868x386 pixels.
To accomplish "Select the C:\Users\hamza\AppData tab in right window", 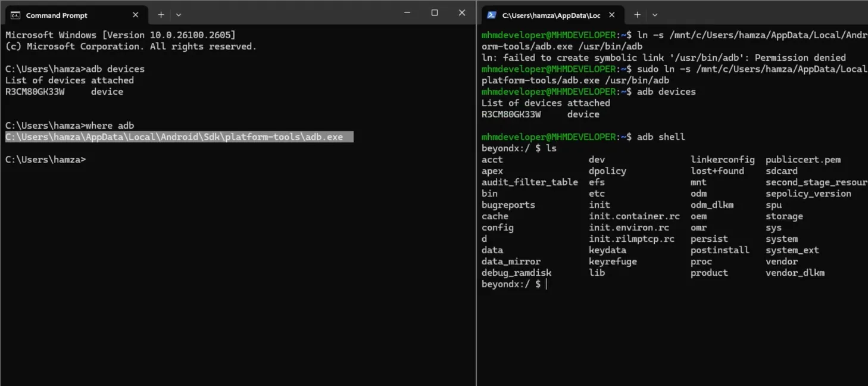I will [552, 15].
